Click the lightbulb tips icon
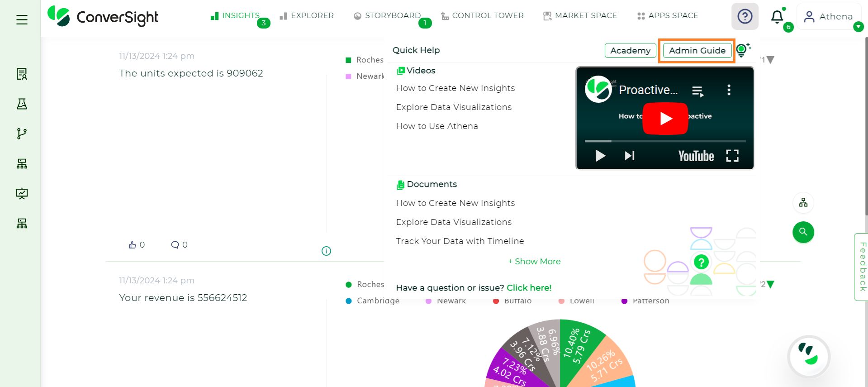The width and height of the screenshot is (868, 387). coord(742,50)
